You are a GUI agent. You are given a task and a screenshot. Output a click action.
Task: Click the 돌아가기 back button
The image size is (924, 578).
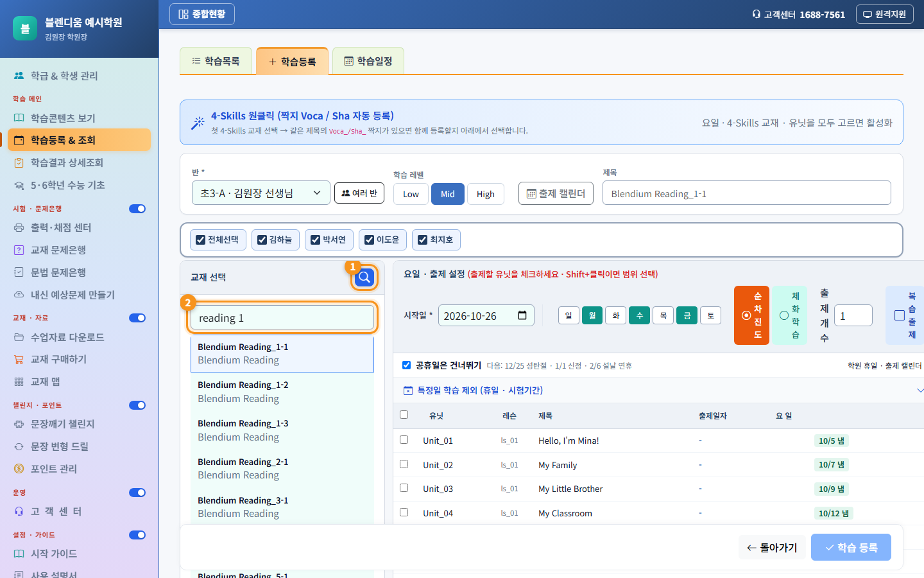tap(772, 547)
